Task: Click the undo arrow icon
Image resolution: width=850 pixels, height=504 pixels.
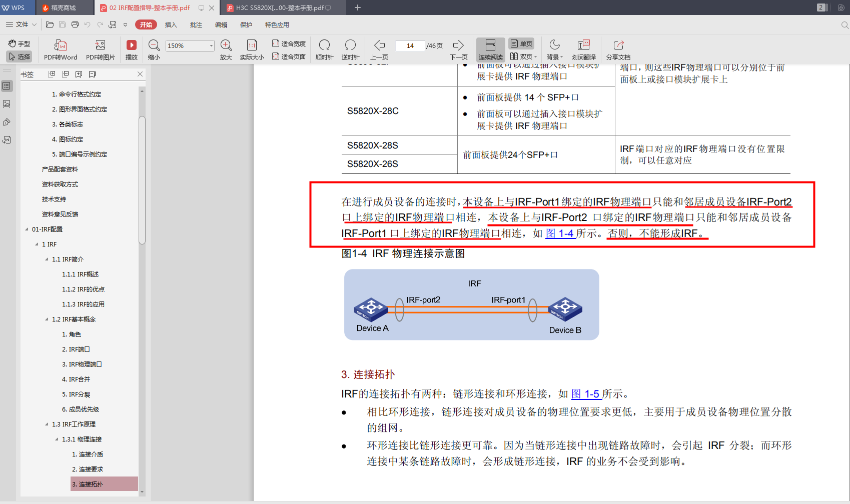Action: click(88, 24)
